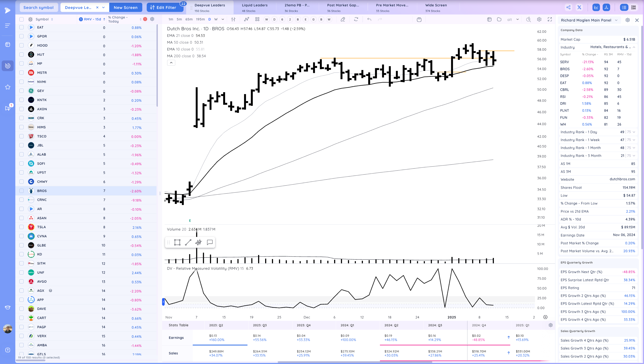Collapse the chart indicator legend
Image resolution: width=644 pixels, height=364 pixels.
click(171, 63)
